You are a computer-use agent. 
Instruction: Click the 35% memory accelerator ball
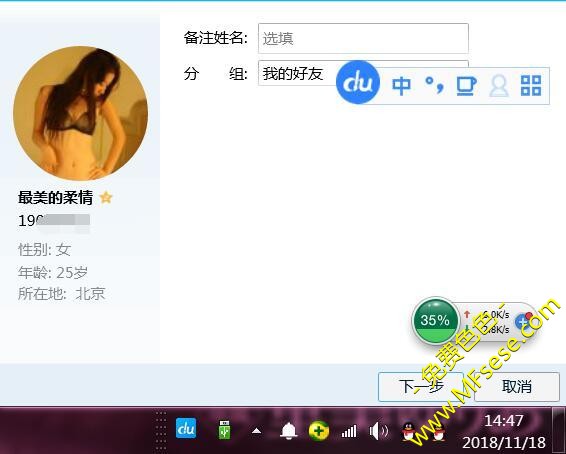pyautogui.click(x=435, y=320)
